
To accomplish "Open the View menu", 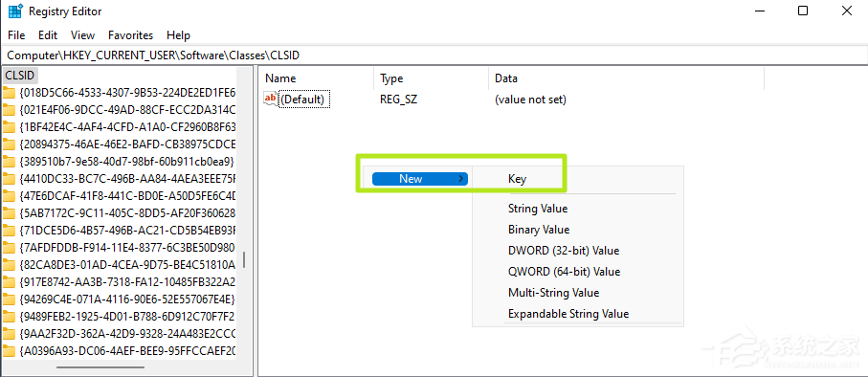I will click(82, 34).
